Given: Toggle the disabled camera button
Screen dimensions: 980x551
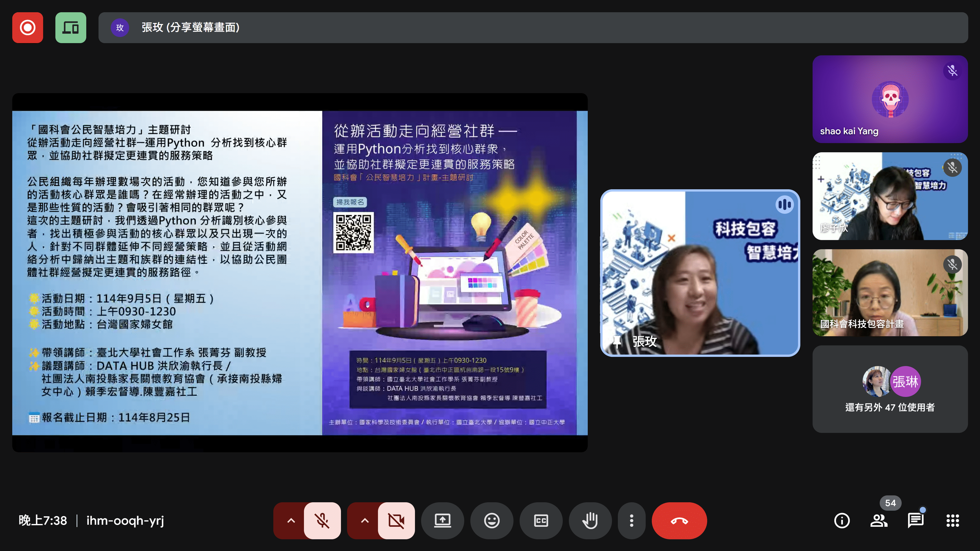Looking at the screenshot, I should (x=396, y=520).
